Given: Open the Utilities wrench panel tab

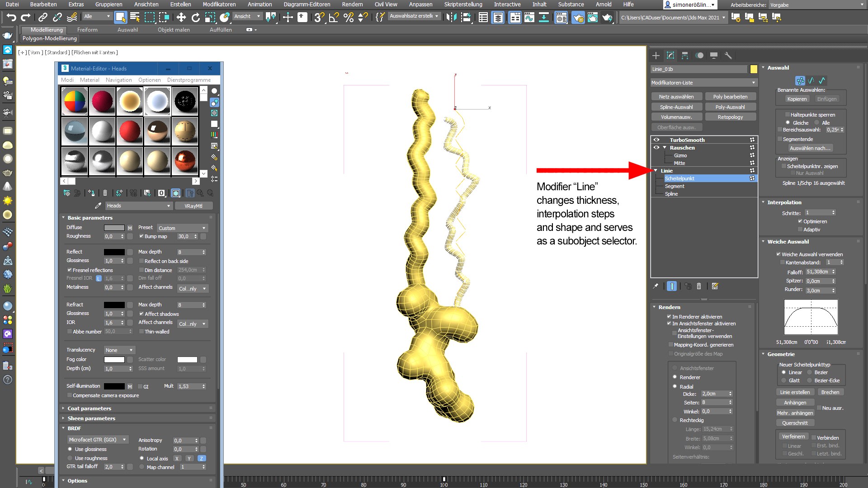Looking at the screenshot, I should [728, 56].
